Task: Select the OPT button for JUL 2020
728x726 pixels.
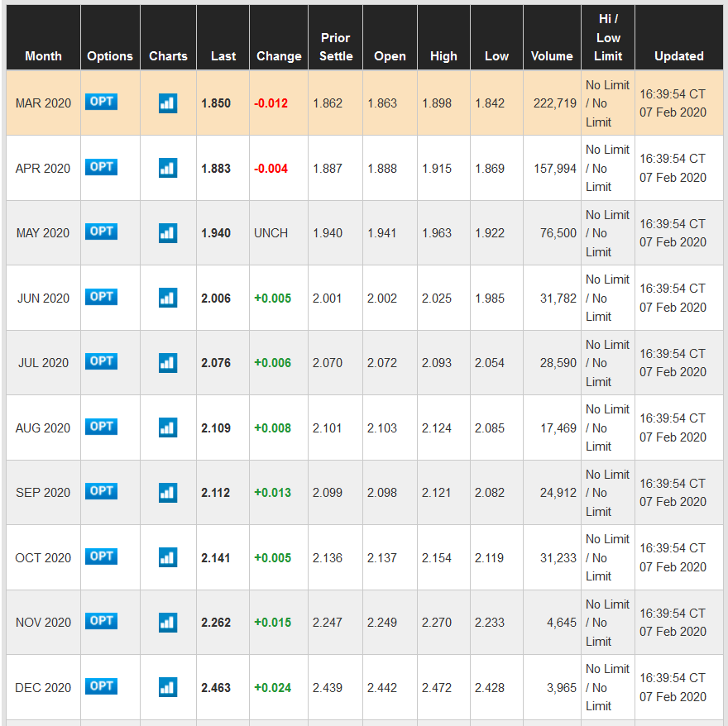Action: [102, 361]
